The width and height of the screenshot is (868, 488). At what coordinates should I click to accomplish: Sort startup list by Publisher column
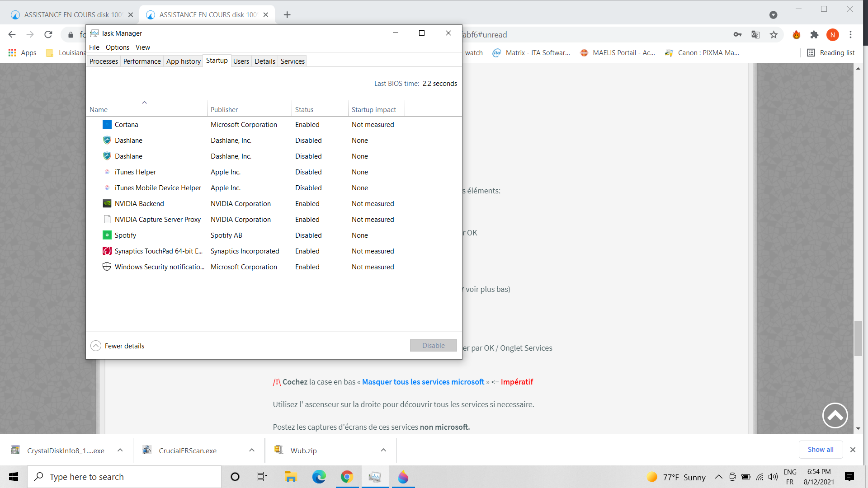click(x=250, y=109)
